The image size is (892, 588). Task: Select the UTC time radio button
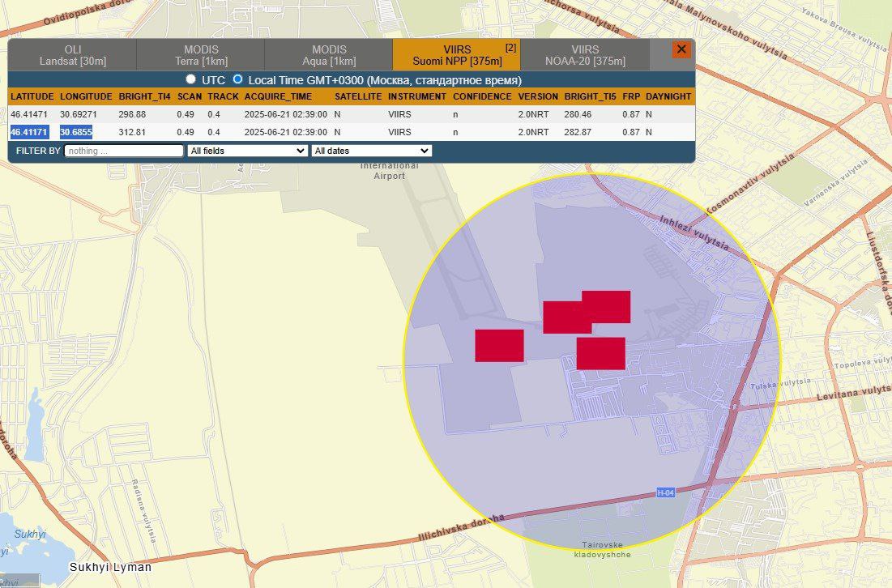(191, 79)
